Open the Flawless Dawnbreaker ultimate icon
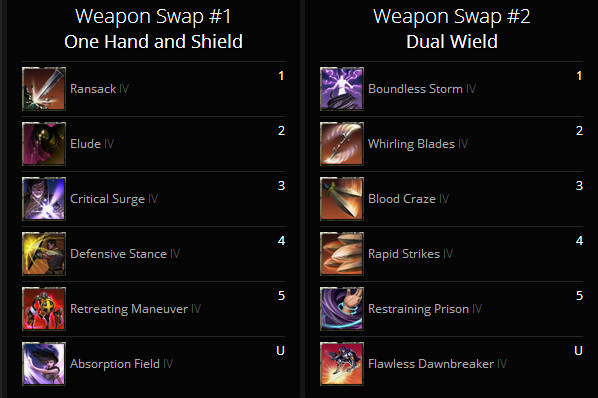This screenshot has width=598, height=398. pos(342,364)
